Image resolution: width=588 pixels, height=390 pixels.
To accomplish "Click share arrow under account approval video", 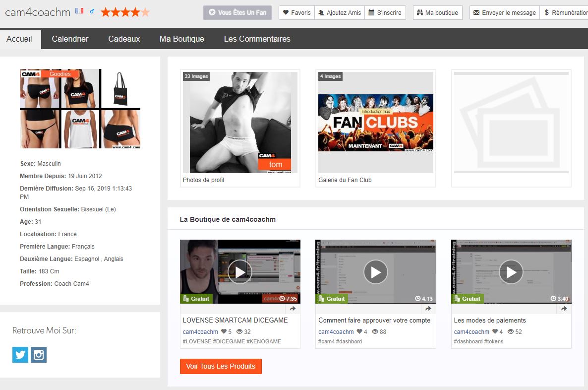I will (428, 309).
